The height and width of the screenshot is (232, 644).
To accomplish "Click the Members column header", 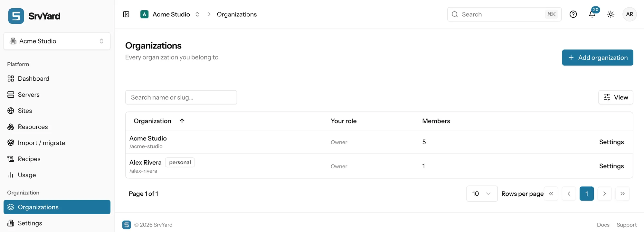I will coord(436,121).
